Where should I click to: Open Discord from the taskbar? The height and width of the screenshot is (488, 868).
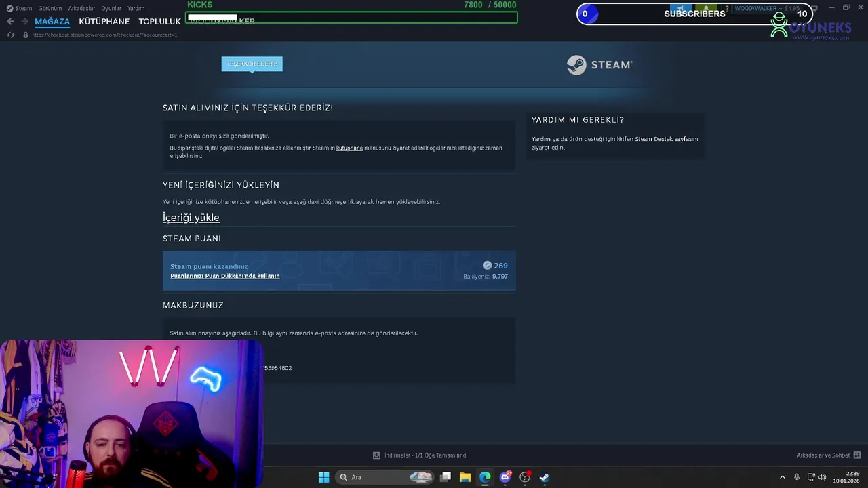(505, 477)
